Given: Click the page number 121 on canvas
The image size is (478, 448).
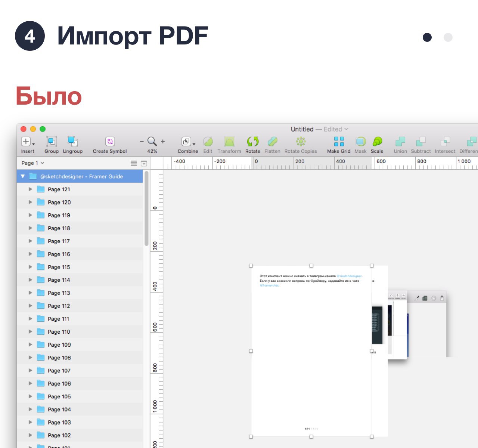Looking at the screenshot, I should pos(307,429).
